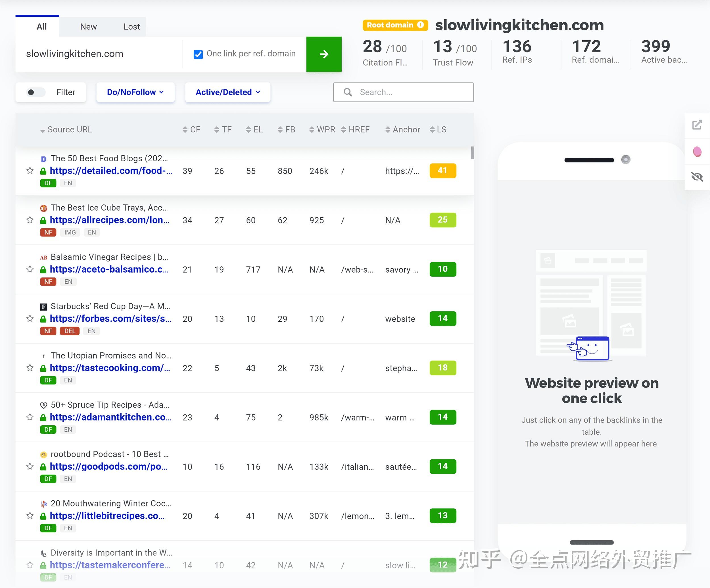The image size is (710, 588).
Task: Click the Trust Flow 13 metric
Action: 455,53
